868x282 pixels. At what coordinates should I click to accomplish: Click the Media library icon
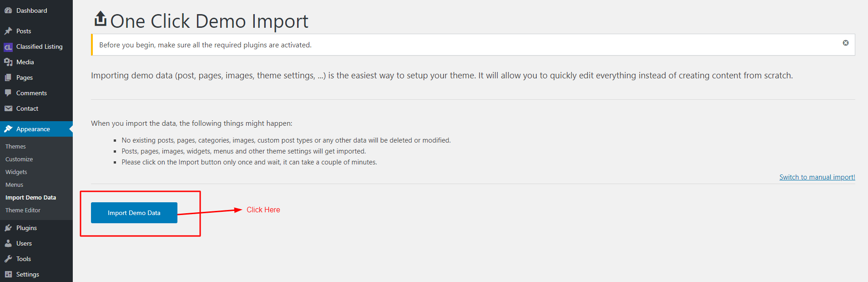[x=8, y=62]
